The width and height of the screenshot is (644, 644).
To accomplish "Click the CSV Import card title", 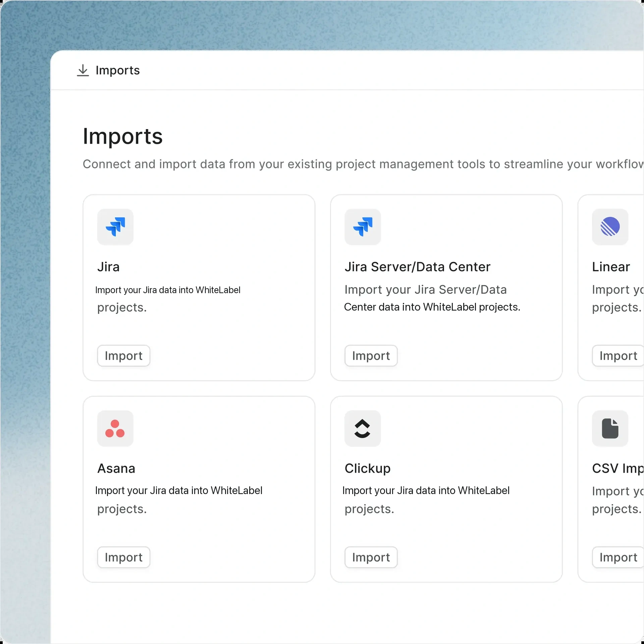I will click(618, 468).
